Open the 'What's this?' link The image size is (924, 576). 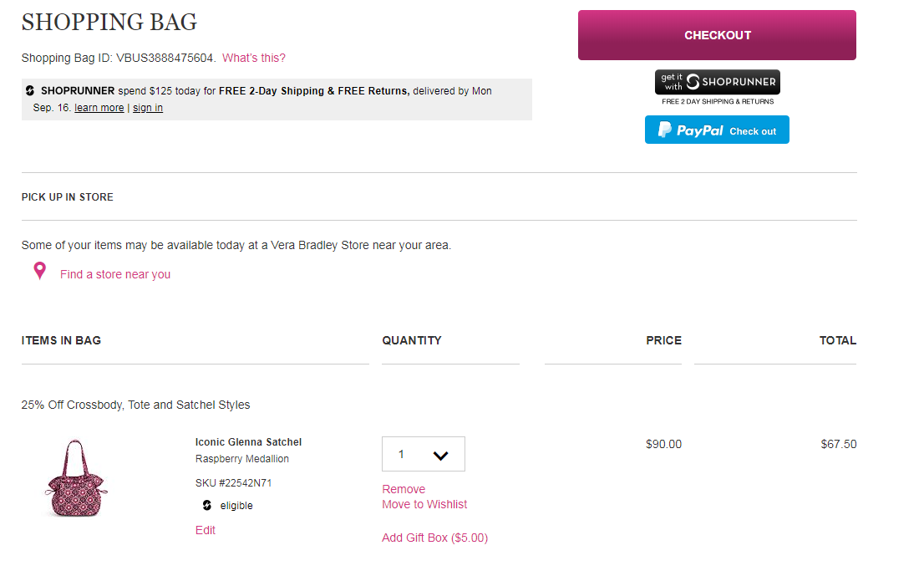click(253, 58)
